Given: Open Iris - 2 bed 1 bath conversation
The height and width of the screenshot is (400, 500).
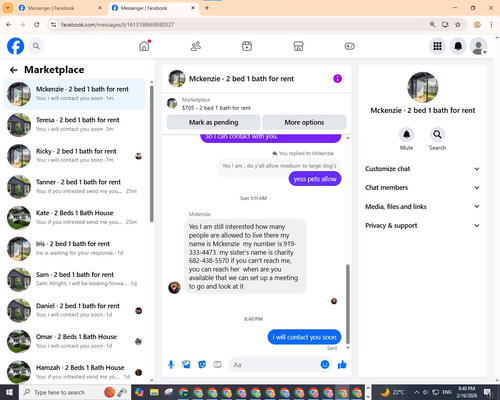Looking at the screenshot, I should point(74,249).
